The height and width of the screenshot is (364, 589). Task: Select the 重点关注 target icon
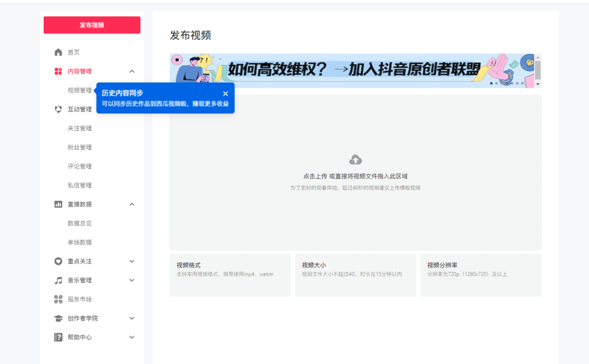(58, 261)
